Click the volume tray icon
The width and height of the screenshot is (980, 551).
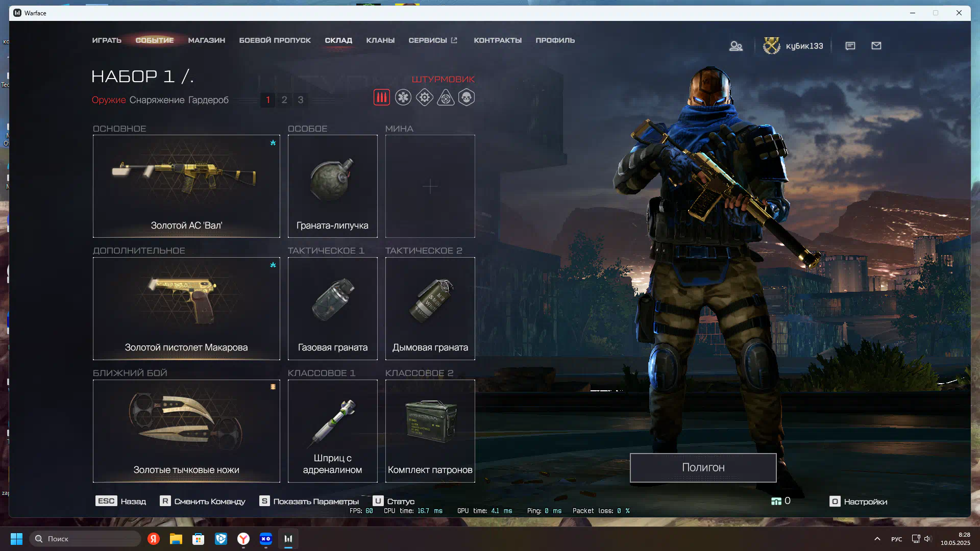(x=927, y=539)
